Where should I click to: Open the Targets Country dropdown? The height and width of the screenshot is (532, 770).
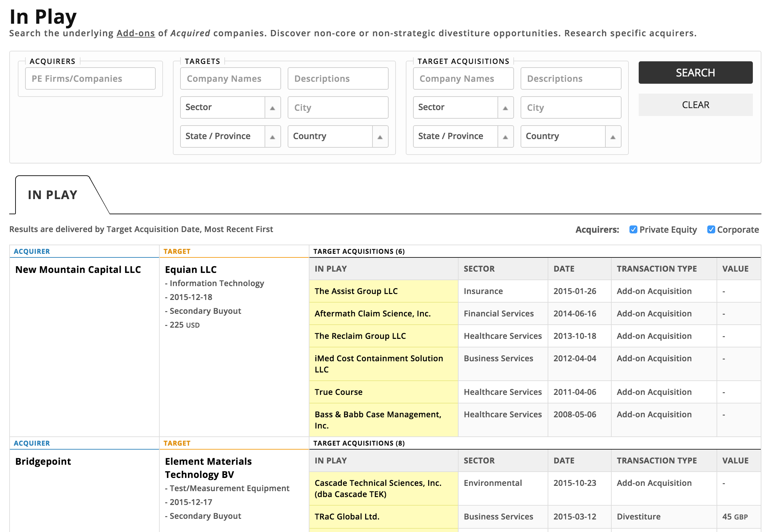tap(380, 137)
